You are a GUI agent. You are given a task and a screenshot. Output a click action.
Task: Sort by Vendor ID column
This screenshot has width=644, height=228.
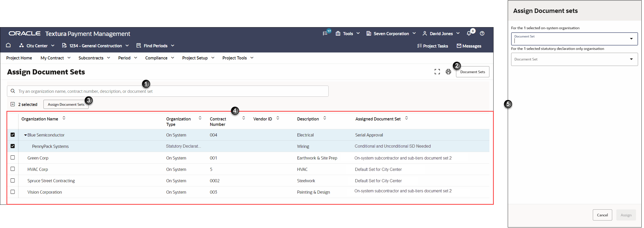(278, 118)
